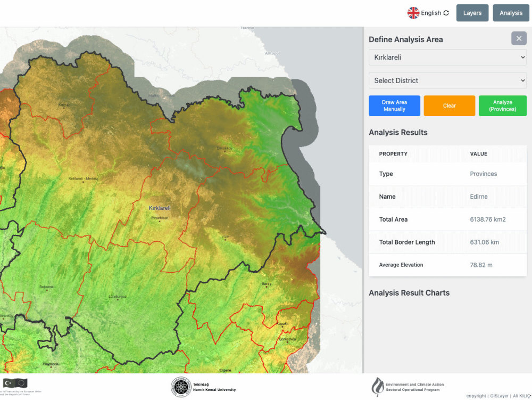
Task: Click the Saray town marker on map
Action: pos(267,287)
